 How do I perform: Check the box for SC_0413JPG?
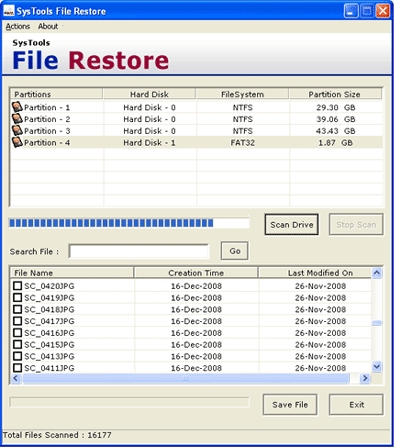(17, 356)
